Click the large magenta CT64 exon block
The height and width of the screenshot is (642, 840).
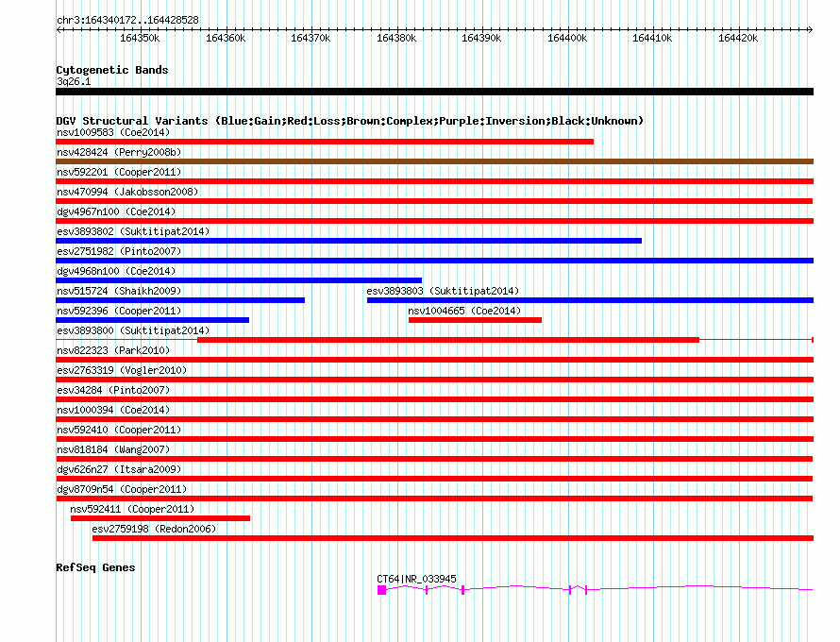pos(381,590)
